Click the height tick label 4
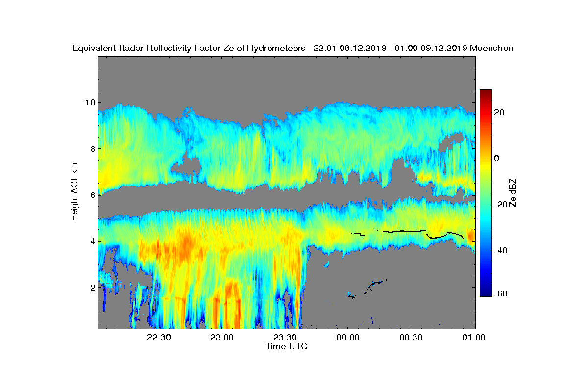588x392 pixels. point(92,241)
